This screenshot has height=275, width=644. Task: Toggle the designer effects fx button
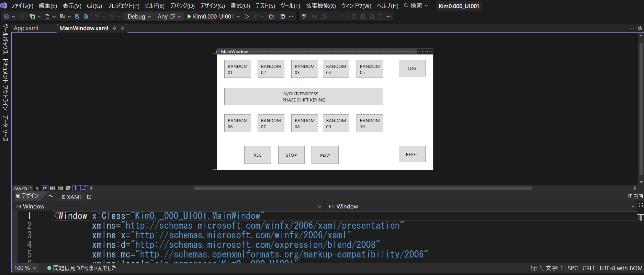[45, 188]
